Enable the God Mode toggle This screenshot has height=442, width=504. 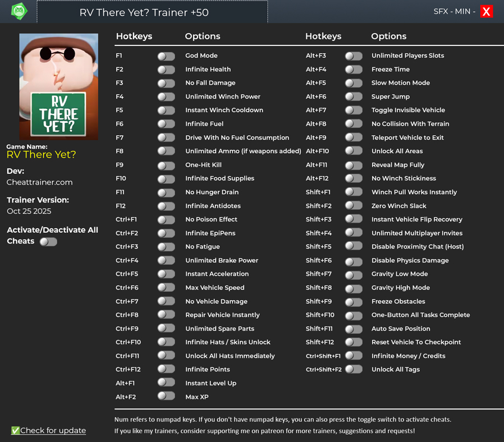(x=166, y=56)
